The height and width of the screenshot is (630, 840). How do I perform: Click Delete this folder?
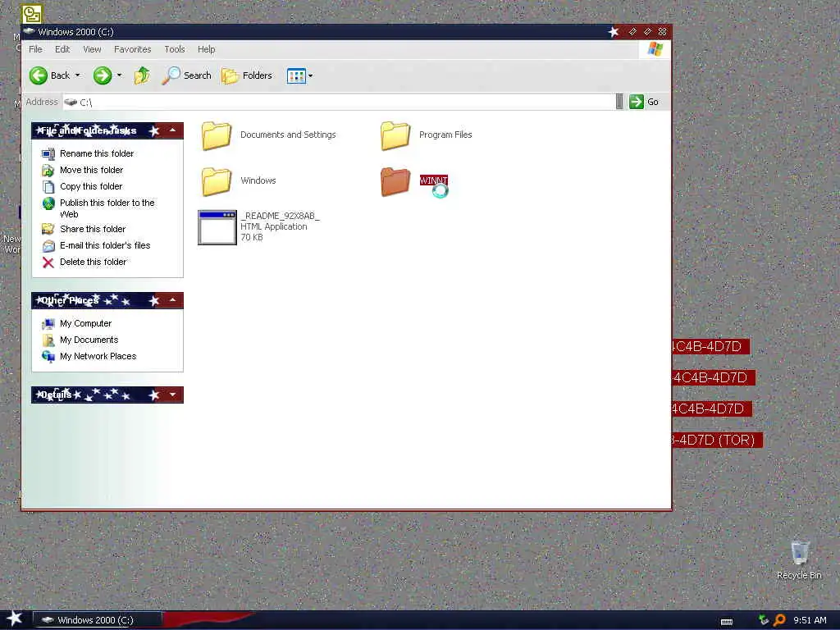click(x=94, y=262)
